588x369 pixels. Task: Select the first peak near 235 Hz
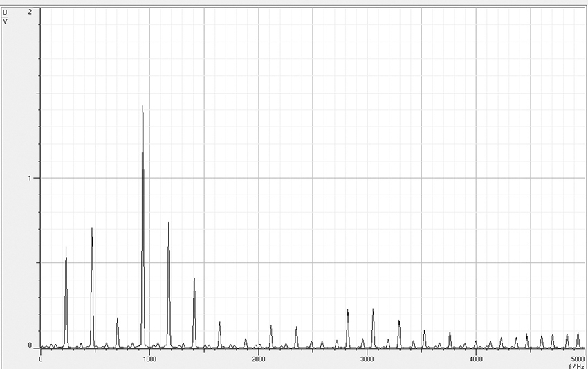[x=66, y=249]
